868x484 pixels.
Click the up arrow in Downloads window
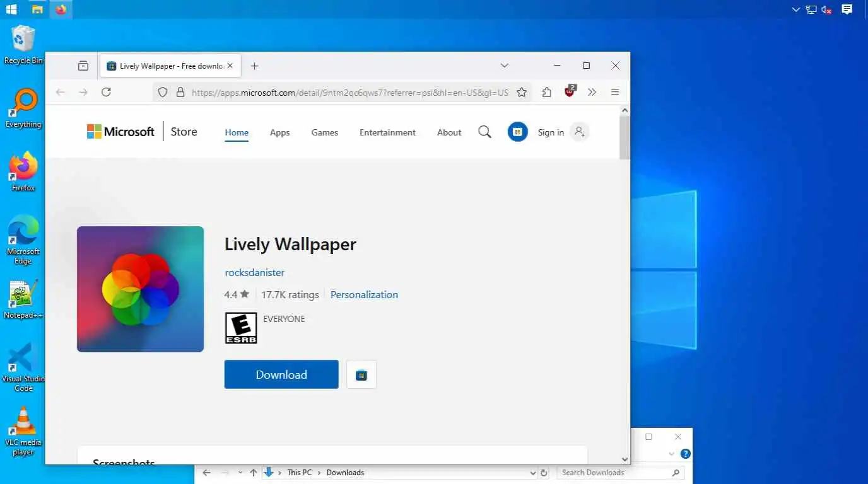tap(254, 473)
